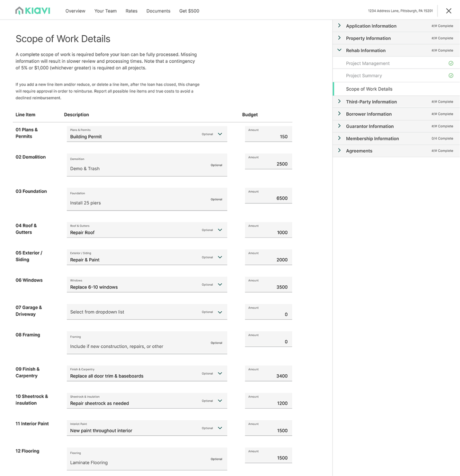Open Interior Paint description dropdown
Viewport: 460px width, 476px height.
pyautogui.click(x=147, y=428)
